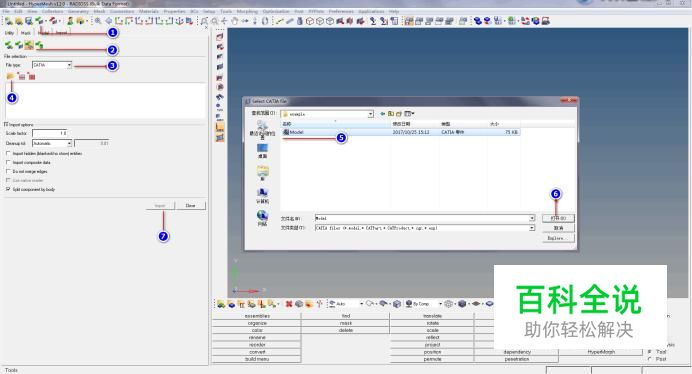Select the Tool radio button

(649, 351)
